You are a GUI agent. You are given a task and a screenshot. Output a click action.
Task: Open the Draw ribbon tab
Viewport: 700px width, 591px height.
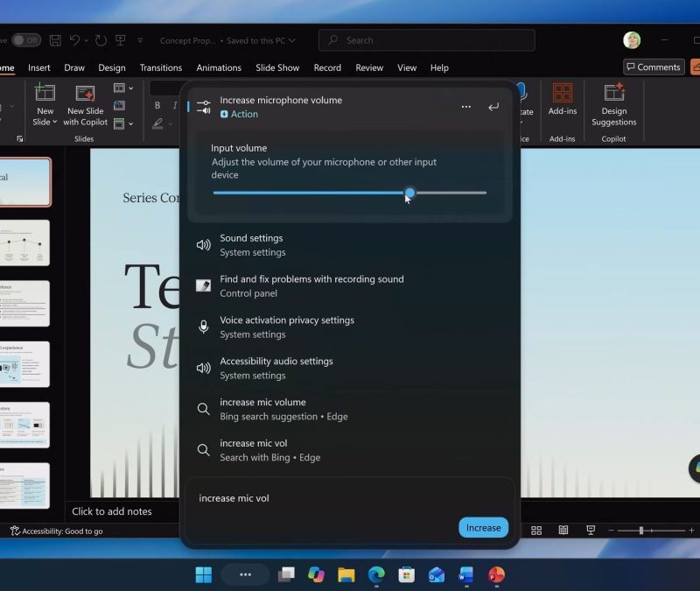74,67
